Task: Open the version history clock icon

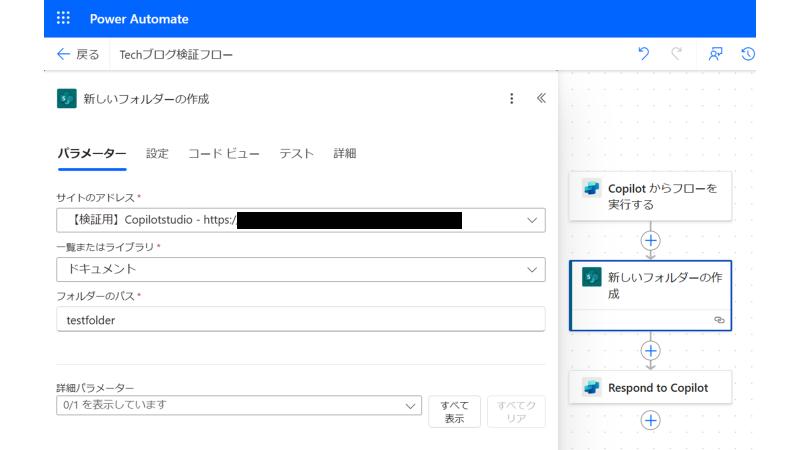Action: (748, 54)
